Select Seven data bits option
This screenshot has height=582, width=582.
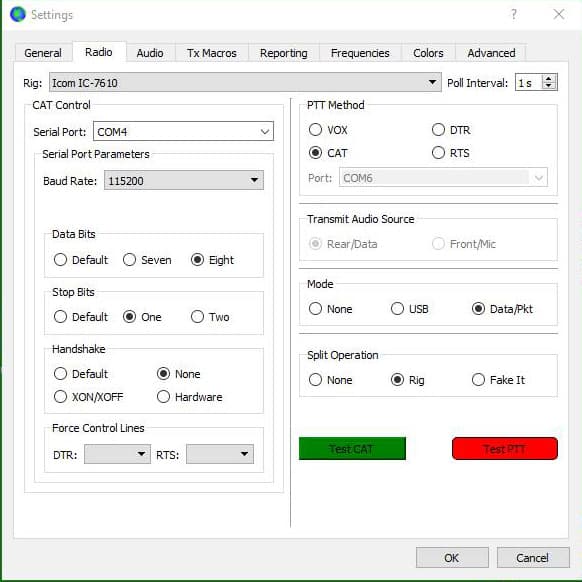pos(129,259)
